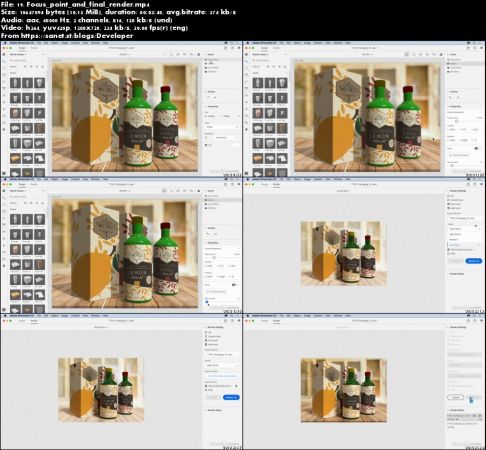Viewport: 486px width, 450px height.
Task: Toggle the 2D checkbox in the bottom-left frame
Action: (206, 332)
